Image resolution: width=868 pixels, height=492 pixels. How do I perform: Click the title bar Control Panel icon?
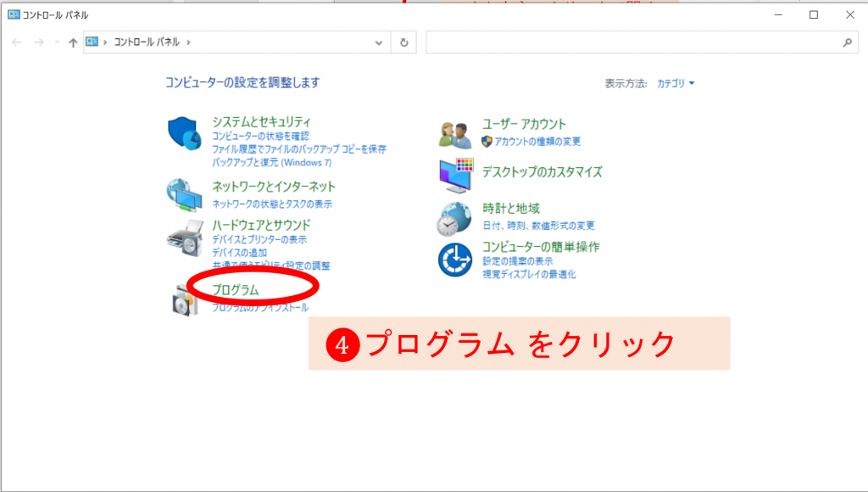(14, 14)
